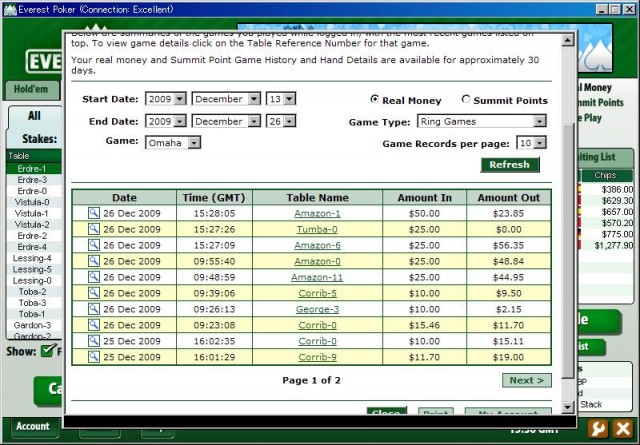
Task: Click the Page 1 of 2 text
Action: tap(311, 380)
